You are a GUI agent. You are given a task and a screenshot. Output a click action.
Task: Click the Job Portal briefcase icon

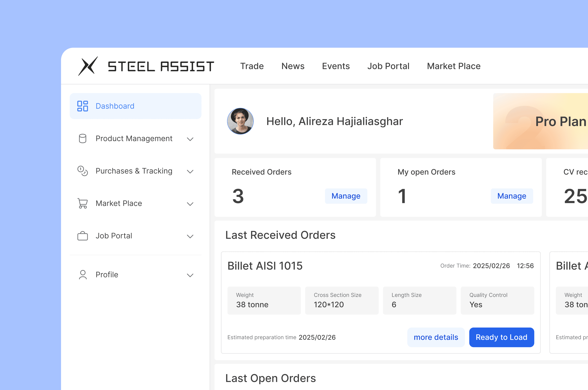point(83,236)
